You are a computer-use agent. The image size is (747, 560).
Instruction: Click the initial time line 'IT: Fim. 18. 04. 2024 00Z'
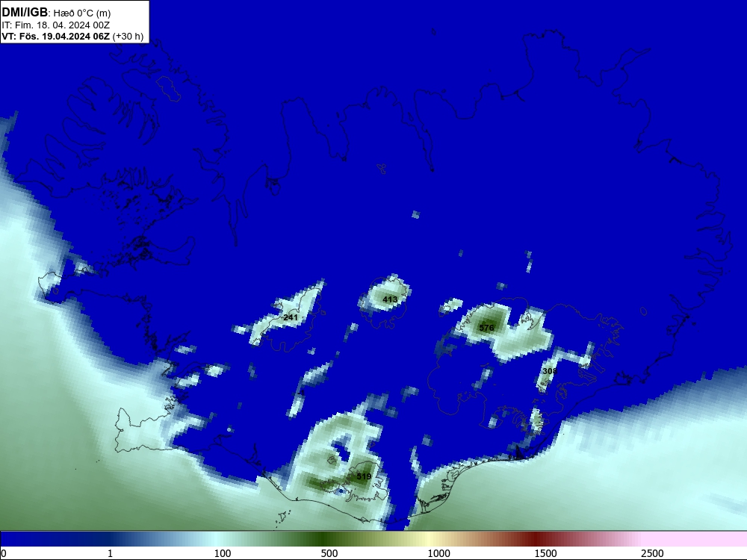[56, 25]
